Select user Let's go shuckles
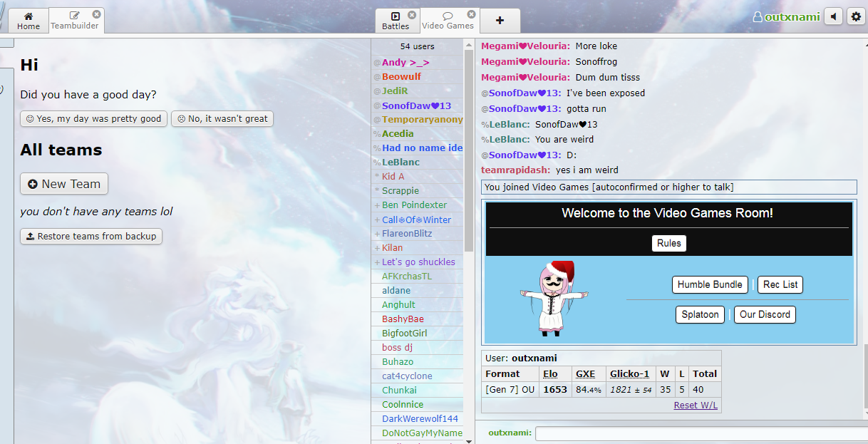 coord(418,262)
